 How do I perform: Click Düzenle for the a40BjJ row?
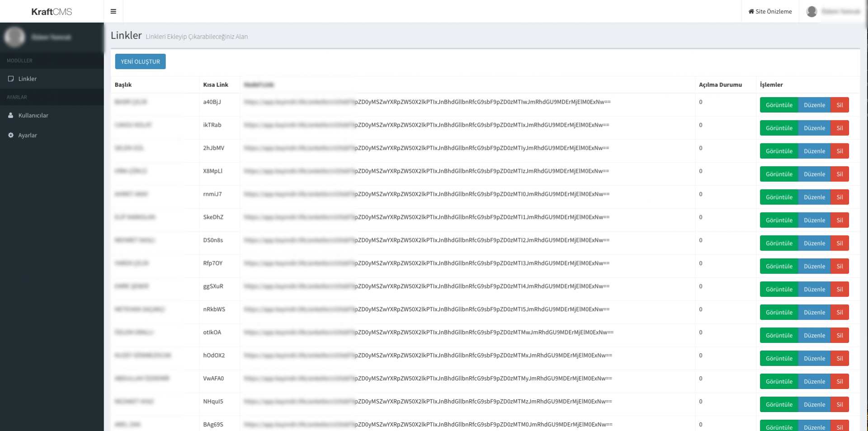pyautogui.click(x=814, y=105)
